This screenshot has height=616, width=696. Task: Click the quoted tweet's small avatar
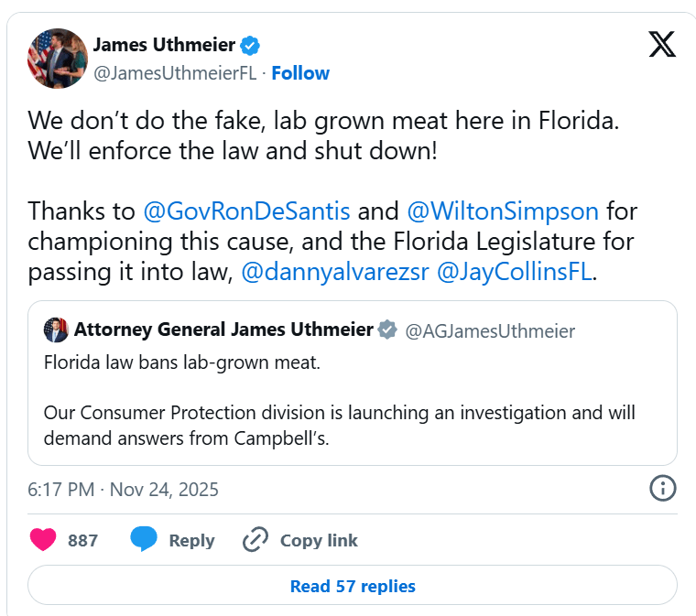[56, 330]
